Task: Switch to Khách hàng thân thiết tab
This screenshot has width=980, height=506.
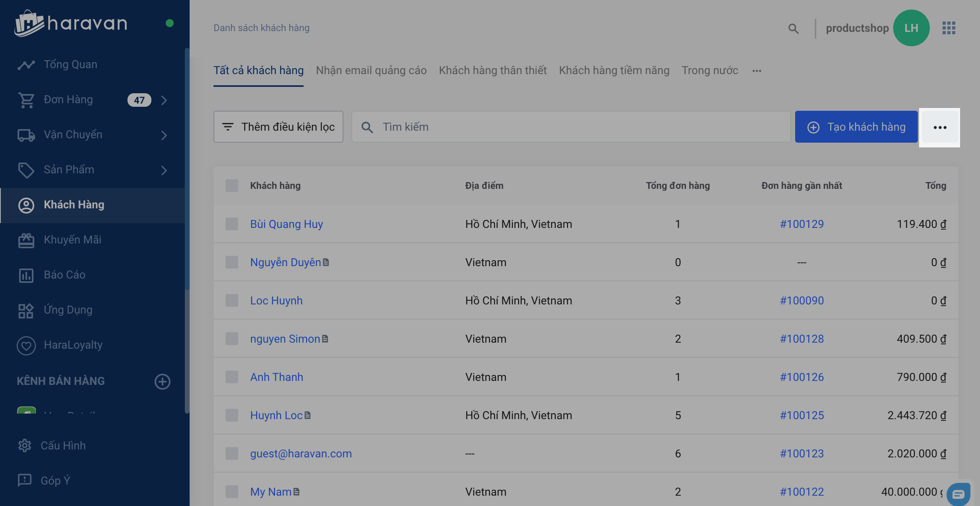Action: point(492,71)
